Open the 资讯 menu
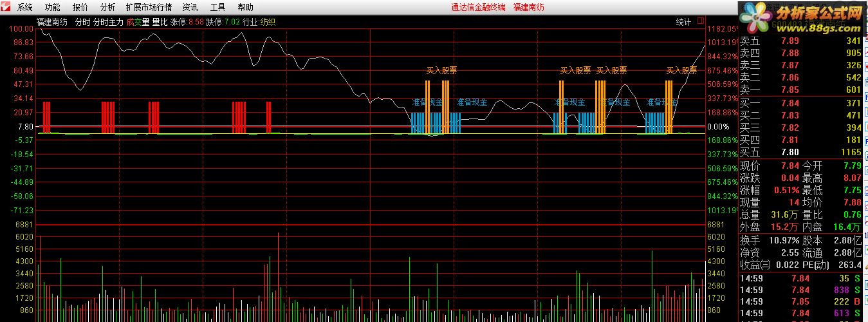This screenshot has height=322, width=868. click(190, 7)
